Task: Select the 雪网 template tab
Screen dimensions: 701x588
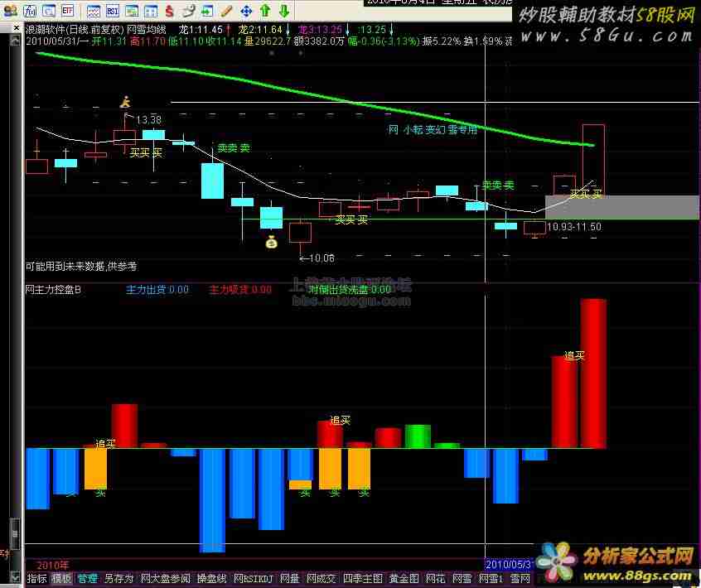Action: tap(520, 579)
